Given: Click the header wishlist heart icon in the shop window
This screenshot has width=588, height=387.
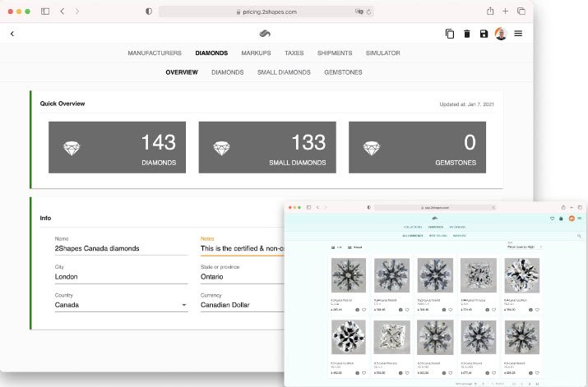Looking at the screenshot, I should pyautogui.click(x=552, y=219).
